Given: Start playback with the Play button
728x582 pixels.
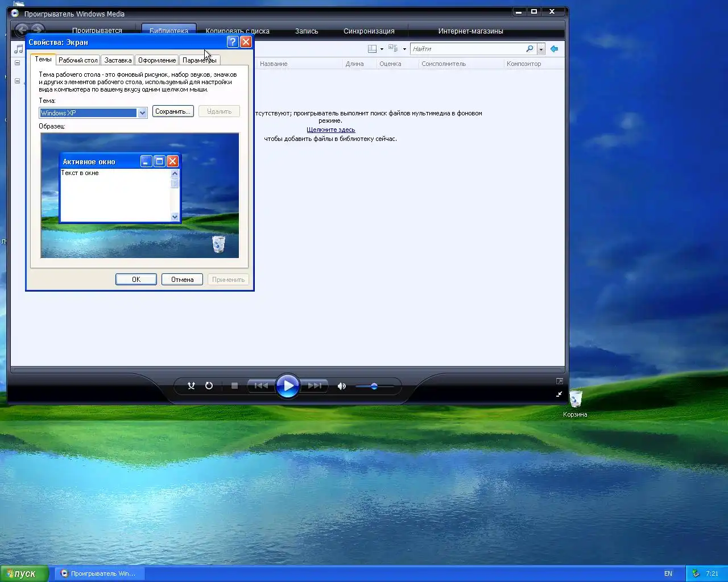Looking at the screenshot, I should click(x=288, y=386).
